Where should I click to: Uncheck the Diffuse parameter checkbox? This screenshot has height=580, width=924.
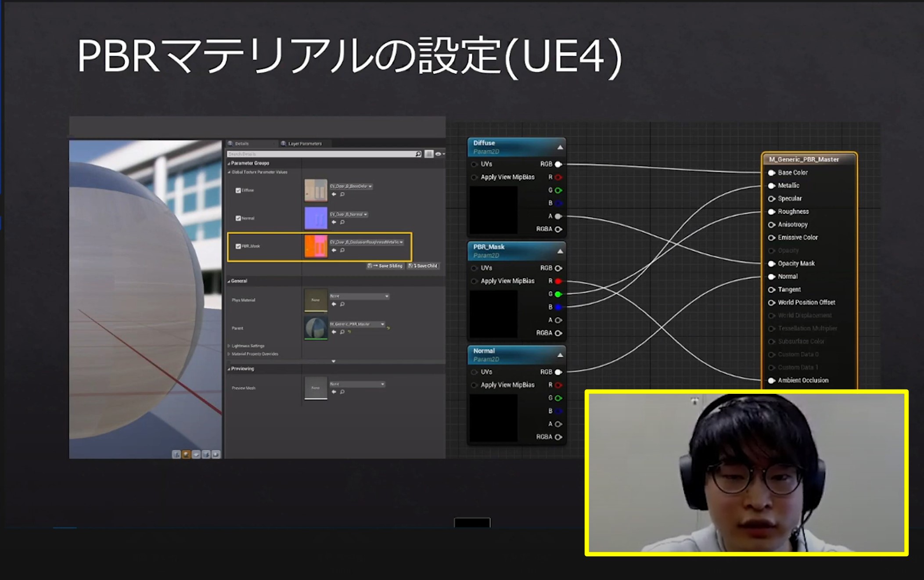point(238,191)
